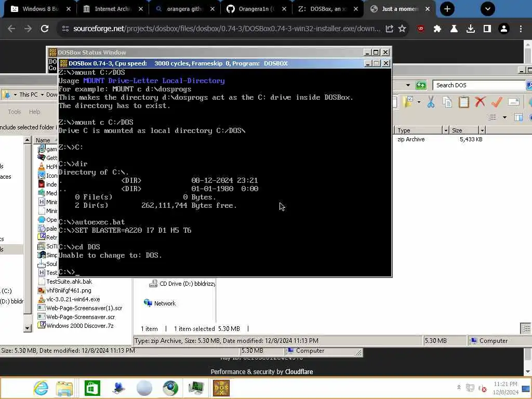Open the Size column filter dropdown
The height and width of the screenshot is (399, 532).
pos(482,130)
